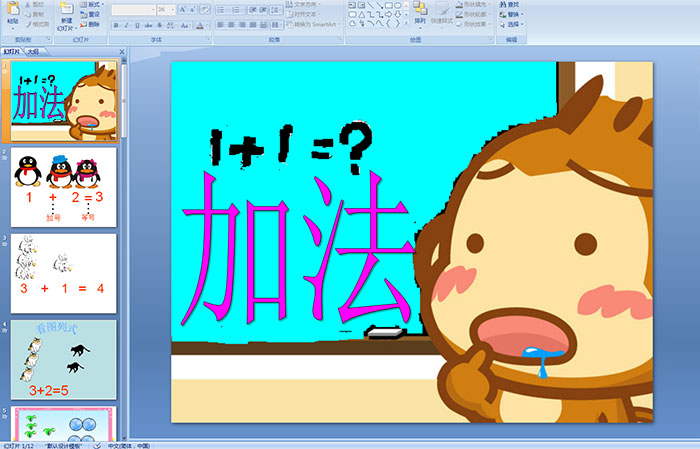Open the shape fill color picker
Viewport: 700px width, 449px height.
473,4
